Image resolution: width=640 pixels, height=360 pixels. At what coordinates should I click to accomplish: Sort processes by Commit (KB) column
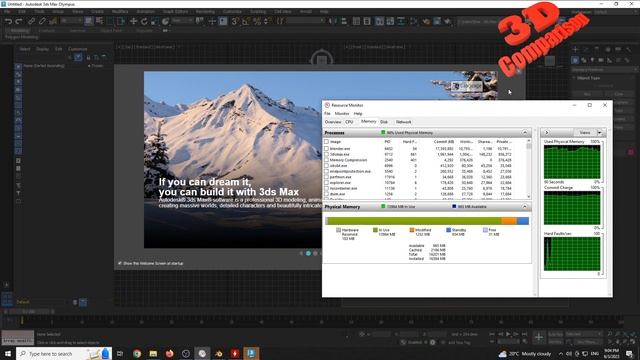pos(444,142)
